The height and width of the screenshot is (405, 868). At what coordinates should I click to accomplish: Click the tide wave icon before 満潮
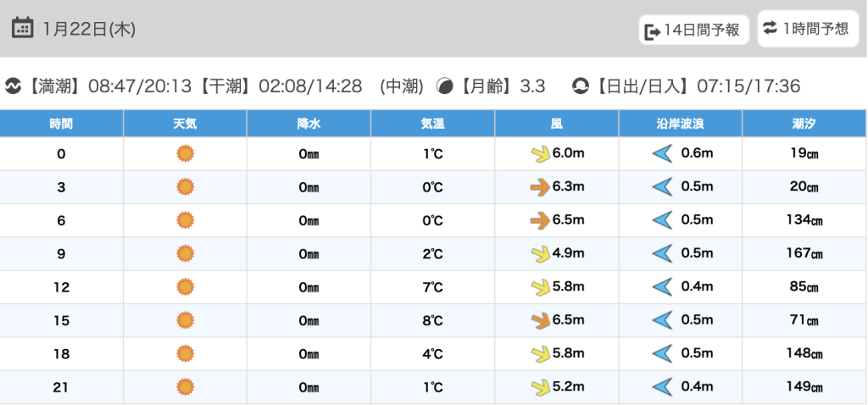pos(14,86)
